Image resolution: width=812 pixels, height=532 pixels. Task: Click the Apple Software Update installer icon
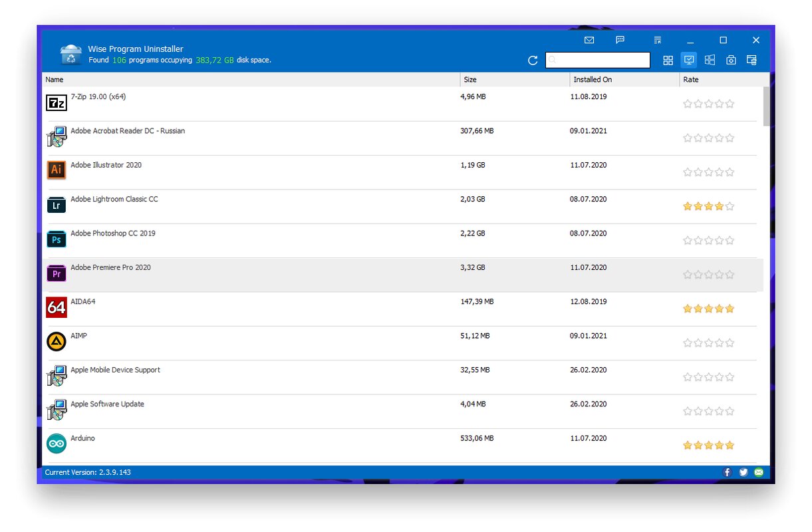57,410
